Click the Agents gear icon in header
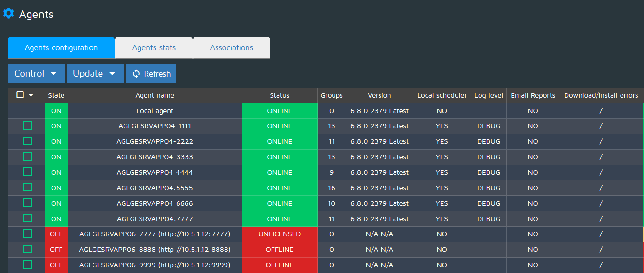Screen dimensions: 644x273 (x=8, y=14)
